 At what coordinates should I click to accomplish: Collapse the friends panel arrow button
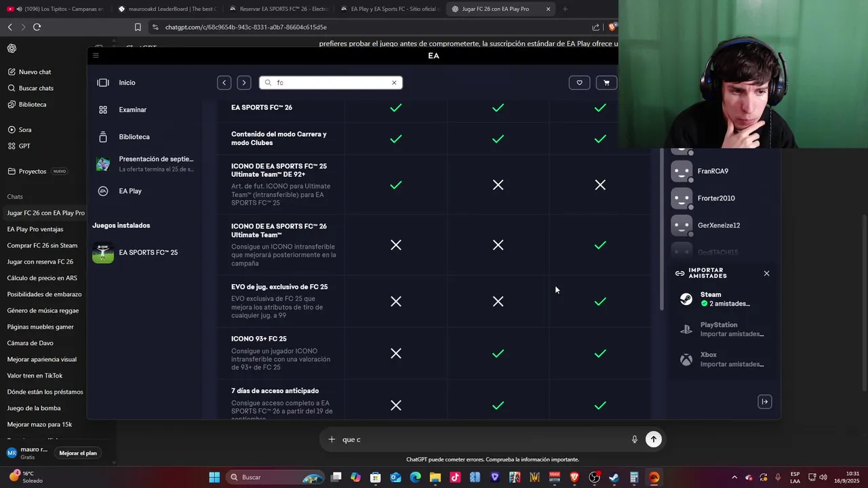[765, 402]
